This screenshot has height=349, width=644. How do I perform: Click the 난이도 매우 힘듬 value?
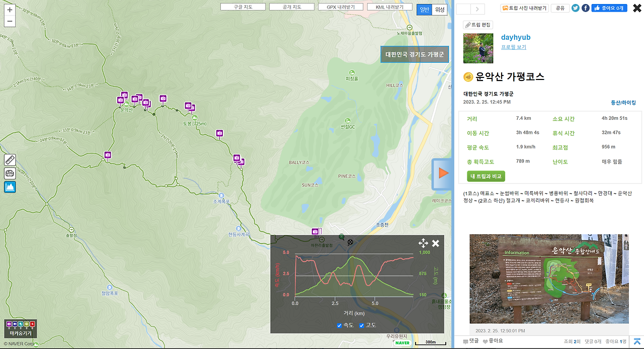(x=612, y=161)
